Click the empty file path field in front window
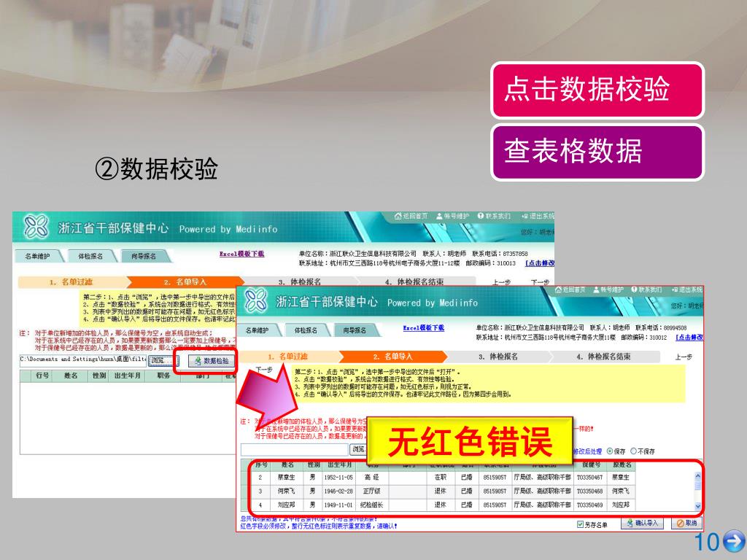The width and height of the screenshot is (747, 560). click(295, 449)
